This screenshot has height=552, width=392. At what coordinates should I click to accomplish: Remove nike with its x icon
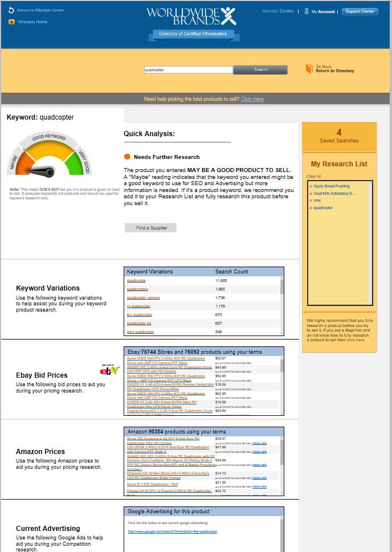pyautogui.click(x=311, y=201)
